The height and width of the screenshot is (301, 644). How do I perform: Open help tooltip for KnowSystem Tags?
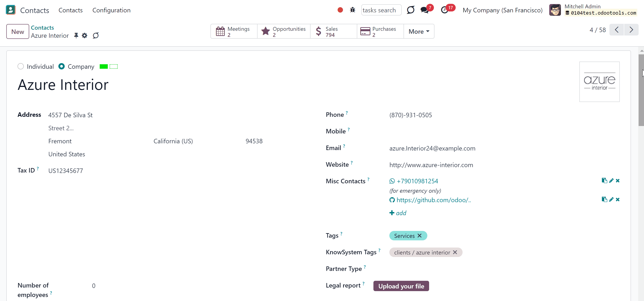click(379, 250)
